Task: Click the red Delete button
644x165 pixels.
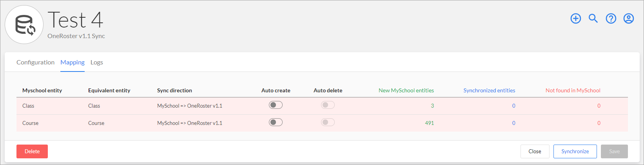Action: click(32, 151)
